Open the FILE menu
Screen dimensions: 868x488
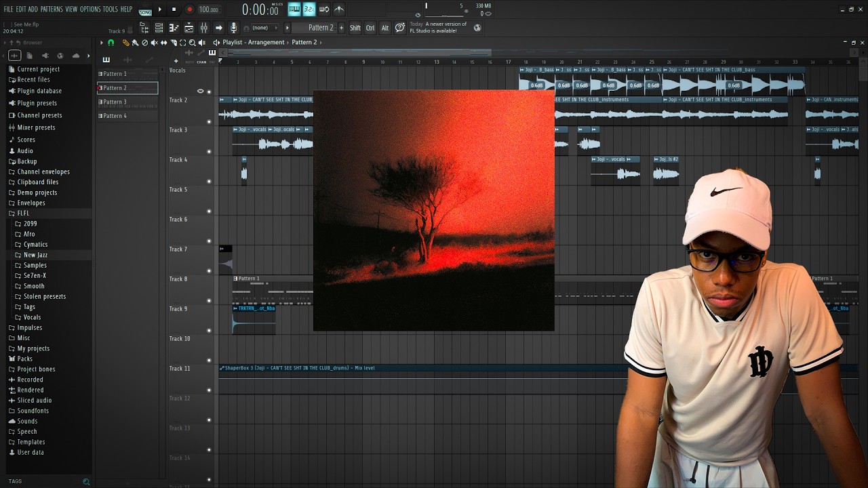[8, 9]
